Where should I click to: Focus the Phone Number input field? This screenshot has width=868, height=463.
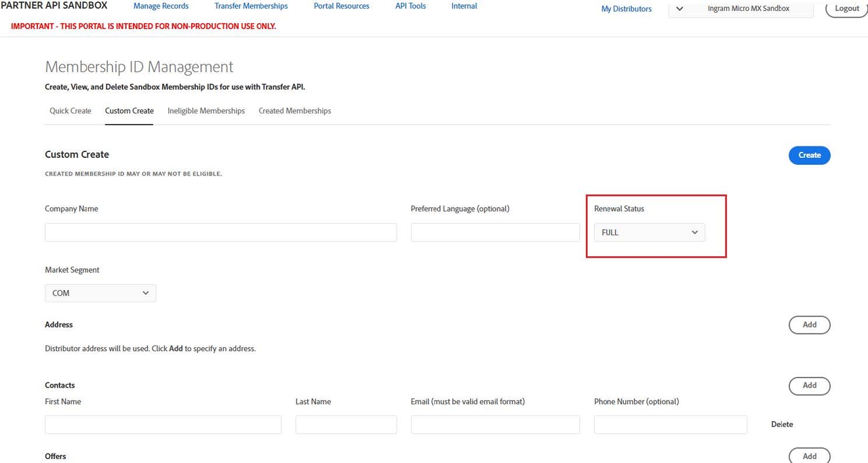pos(671,424)
